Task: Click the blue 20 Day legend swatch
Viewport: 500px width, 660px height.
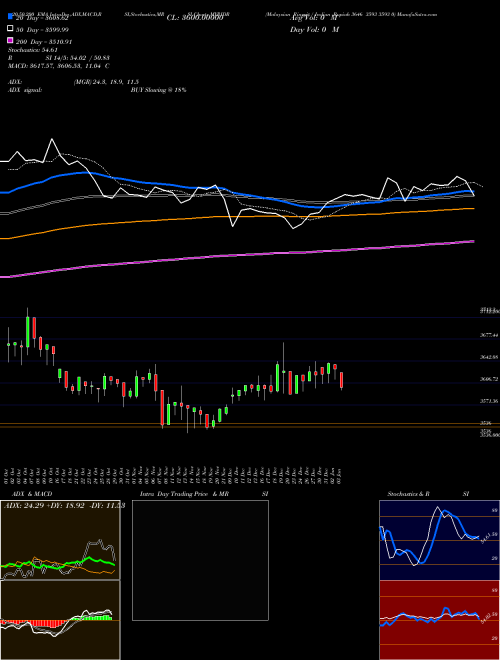Action: tap(10, 17)
